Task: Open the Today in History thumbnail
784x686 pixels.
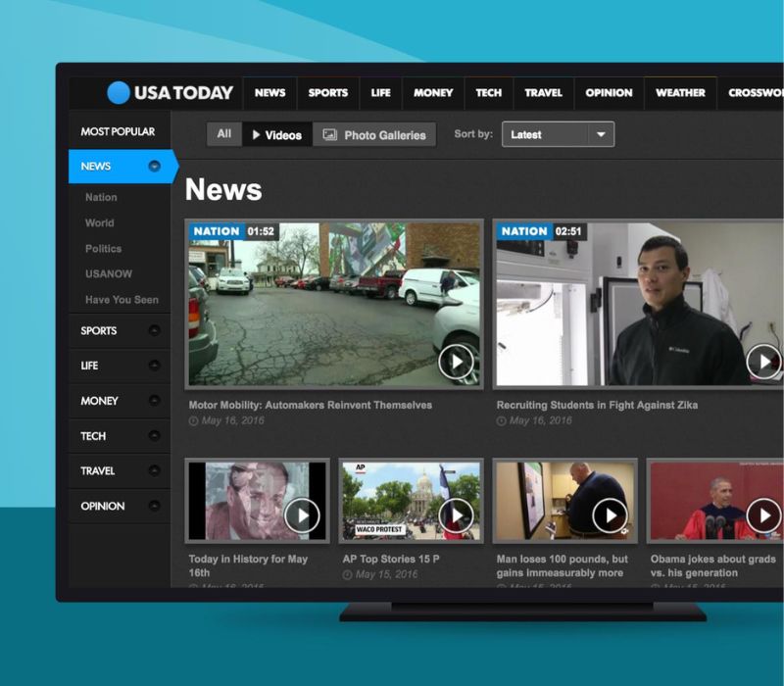Action: click(x=257, y=501)
